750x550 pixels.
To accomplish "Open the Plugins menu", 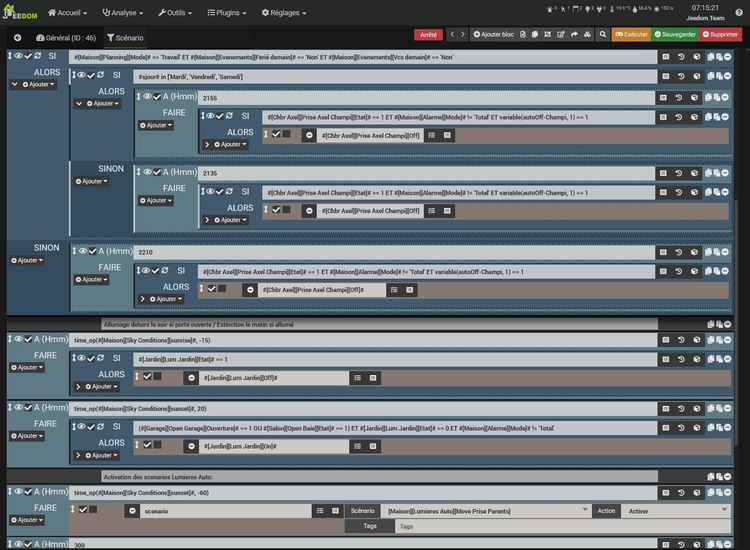I will coord(228,13).
